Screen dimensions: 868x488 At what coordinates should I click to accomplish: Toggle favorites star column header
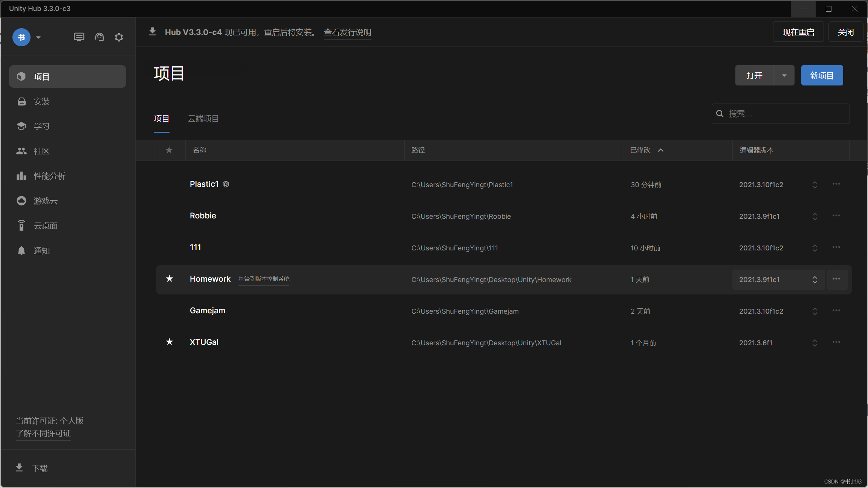[169, 150]
